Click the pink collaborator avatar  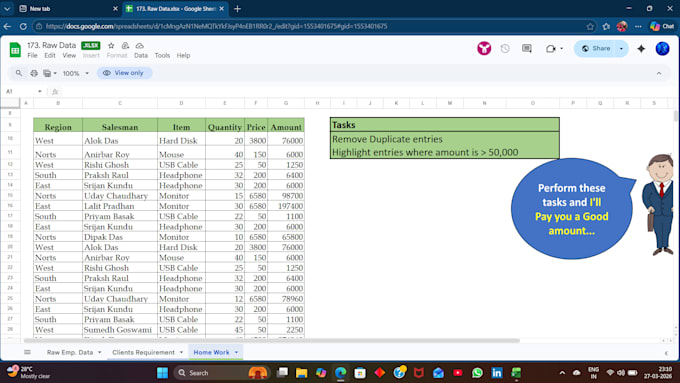[484, 49]
